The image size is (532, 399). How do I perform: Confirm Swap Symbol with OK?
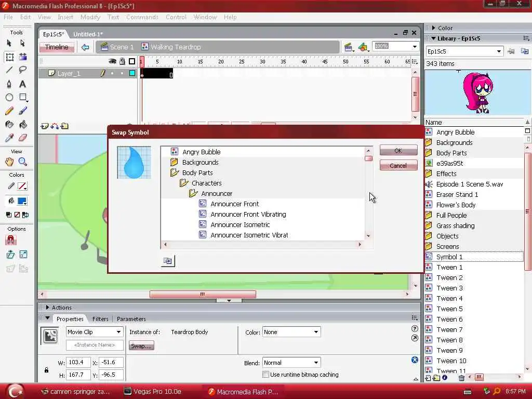(x=398, y=150)
